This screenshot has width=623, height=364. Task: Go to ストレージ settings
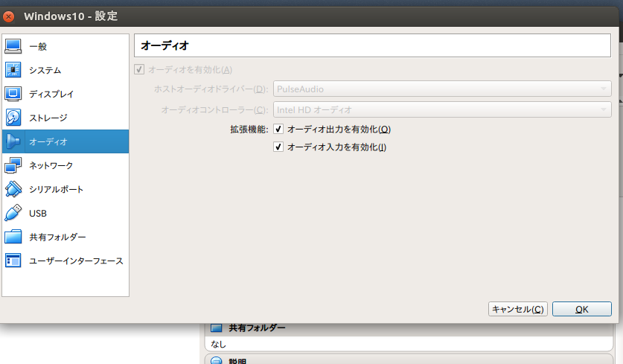(66, 118)
